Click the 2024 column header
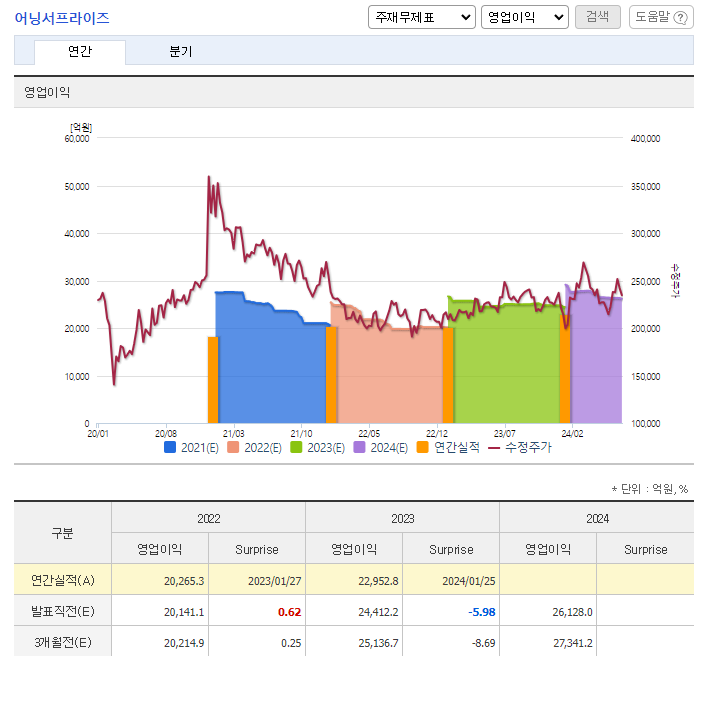This screenshot has width=704, height=727. tap(597, 518)
